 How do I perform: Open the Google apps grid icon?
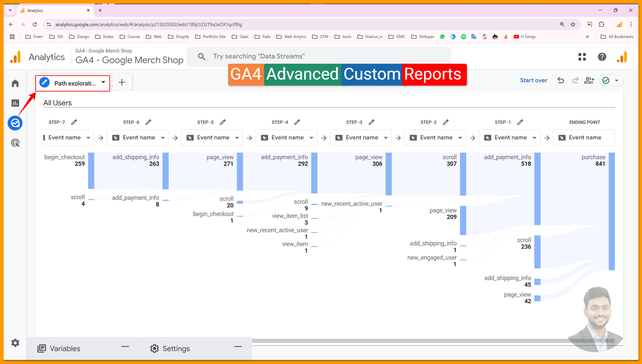pyautogui.click(x=582, y=57)
